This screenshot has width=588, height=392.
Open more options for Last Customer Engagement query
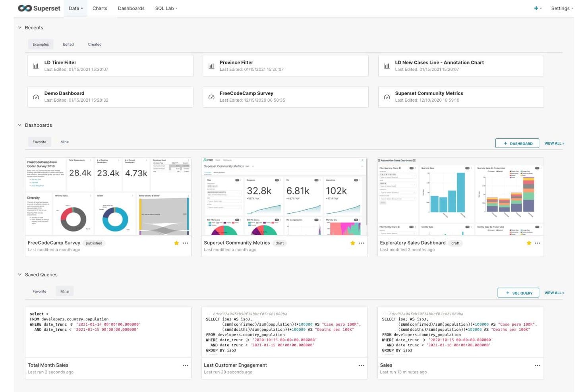pyautogui.click(x=362, y=365)
